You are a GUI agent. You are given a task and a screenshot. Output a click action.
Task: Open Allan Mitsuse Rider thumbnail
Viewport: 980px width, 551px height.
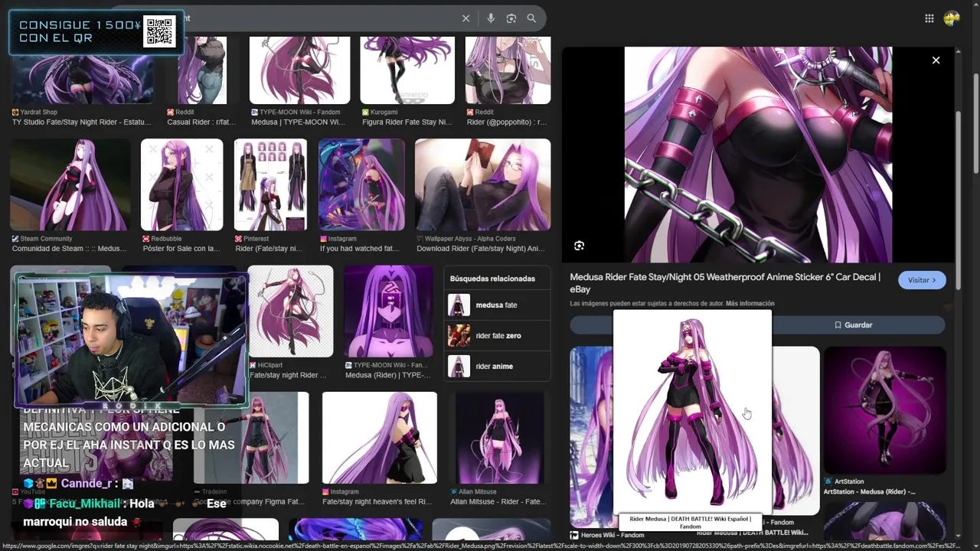click(x=499, y=438)
